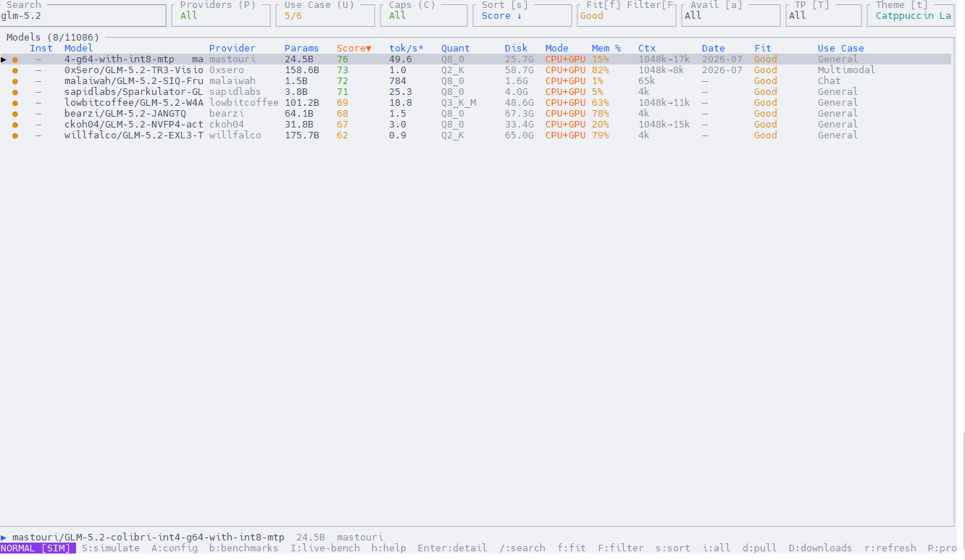Click the Disk column header
965x560 pixels.
517,49
